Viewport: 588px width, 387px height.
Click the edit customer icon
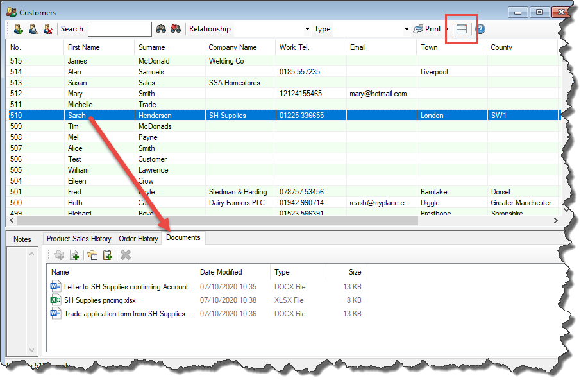[33, 29]
